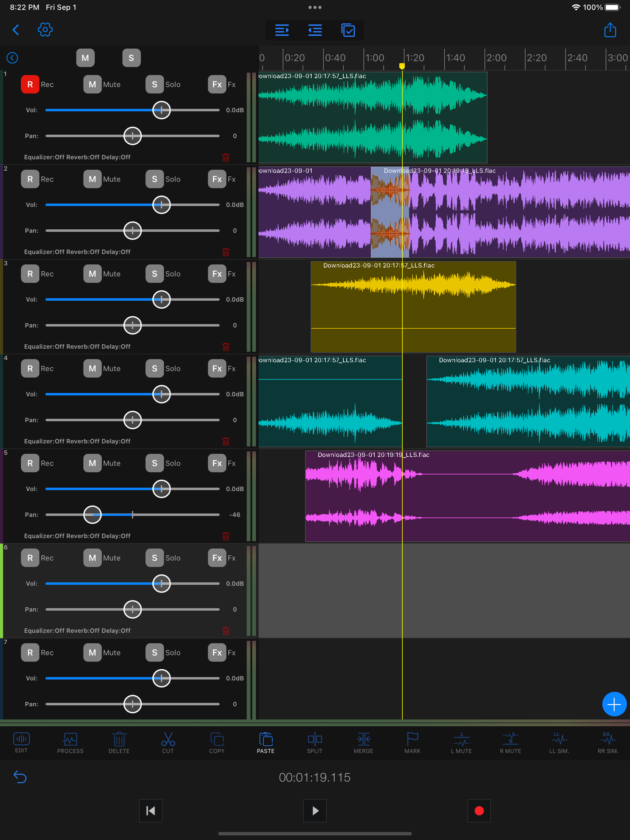Arm track 6 for recording
The image size is (630, 840).
(x=30, y=558)
